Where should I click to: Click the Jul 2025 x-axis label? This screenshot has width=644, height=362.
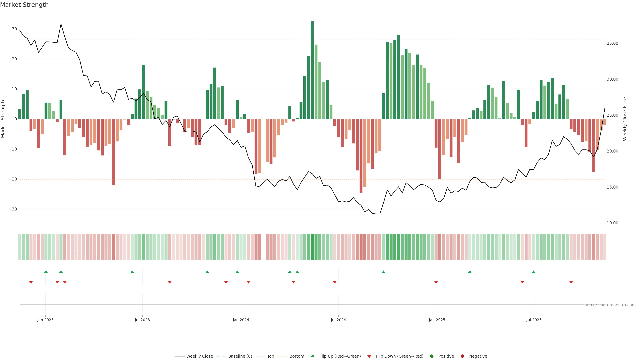coord(534,320)
